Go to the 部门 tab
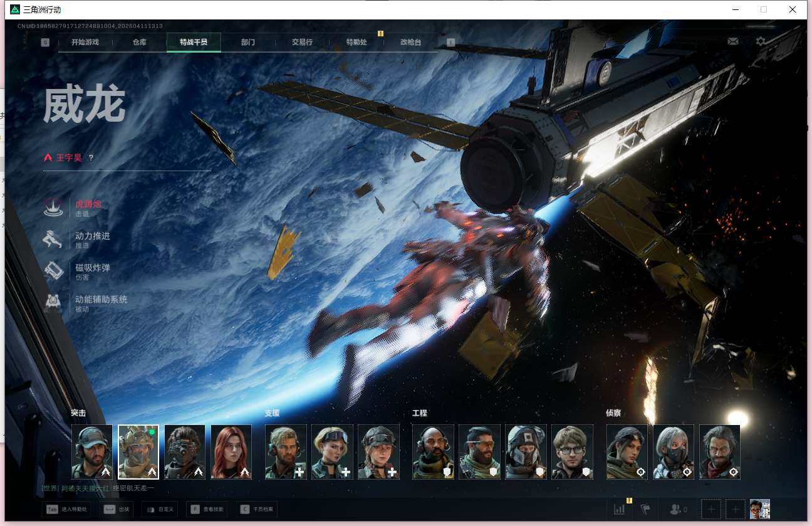The height and width of the screenshot is (526, 812). coord(248,43)
